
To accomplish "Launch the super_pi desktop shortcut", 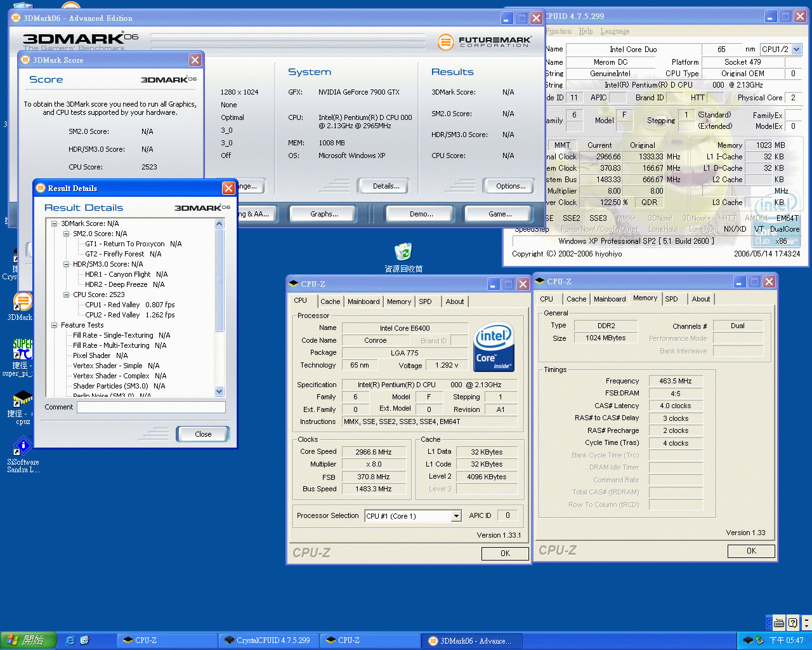I will pyautogui.click(x=22, y=349).
